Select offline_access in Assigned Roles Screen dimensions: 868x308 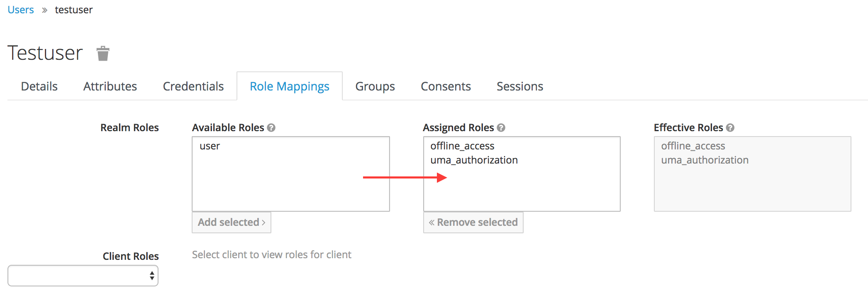click(x=462, y=146)
